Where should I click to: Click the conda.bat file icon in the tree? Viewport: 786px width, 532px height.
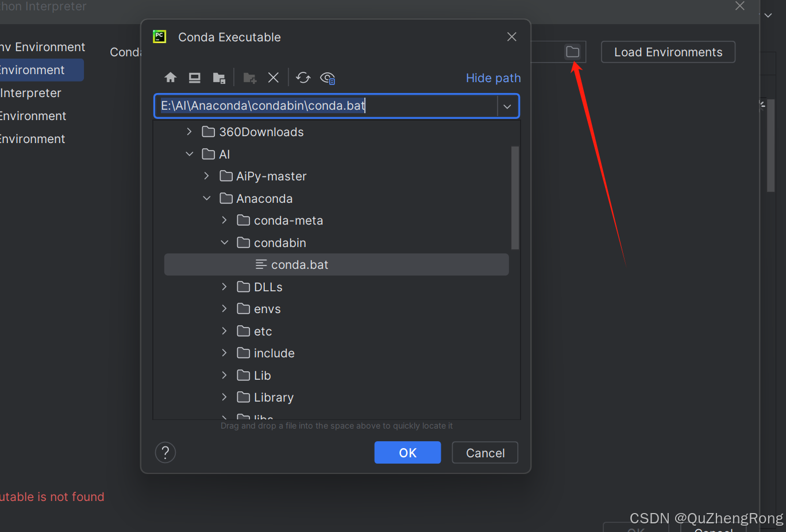coord(260,264)
